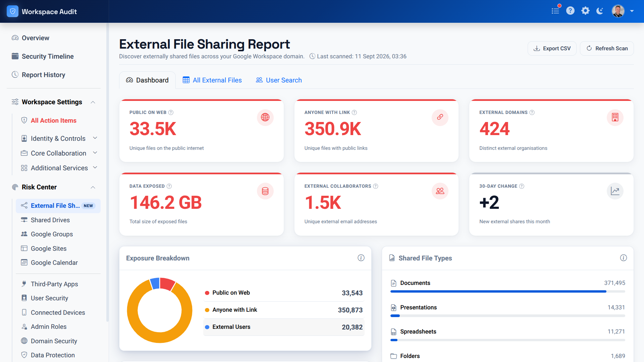Switch to the User Search tab

click(279, 80)
